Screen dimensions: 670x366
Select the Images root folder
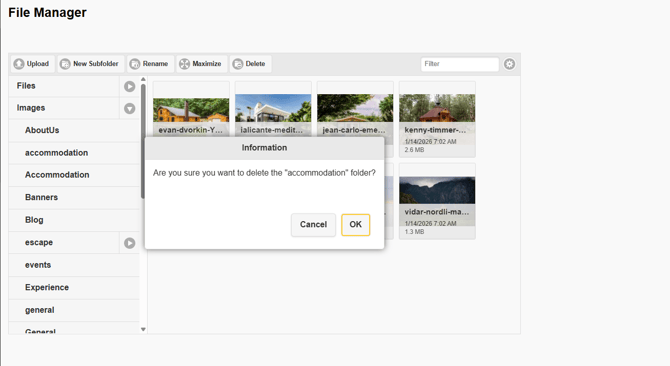click(64, 108)
